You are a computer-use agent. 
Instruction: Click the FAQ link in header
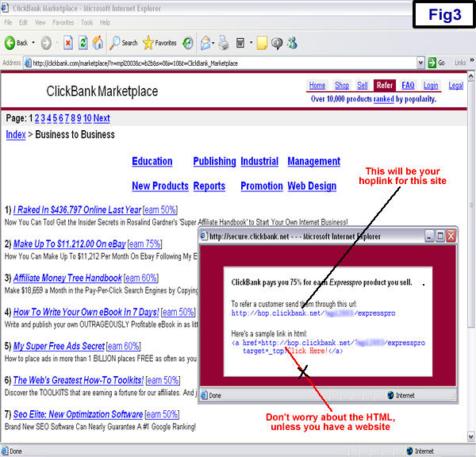tap(408, 86)
